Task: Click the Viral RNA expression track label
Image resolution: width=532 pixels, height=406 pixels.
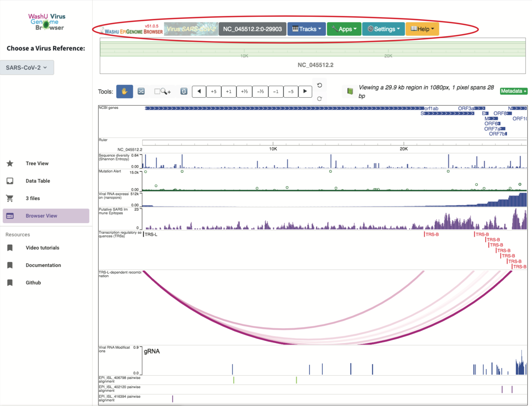Action: click(x=114, y=196)
